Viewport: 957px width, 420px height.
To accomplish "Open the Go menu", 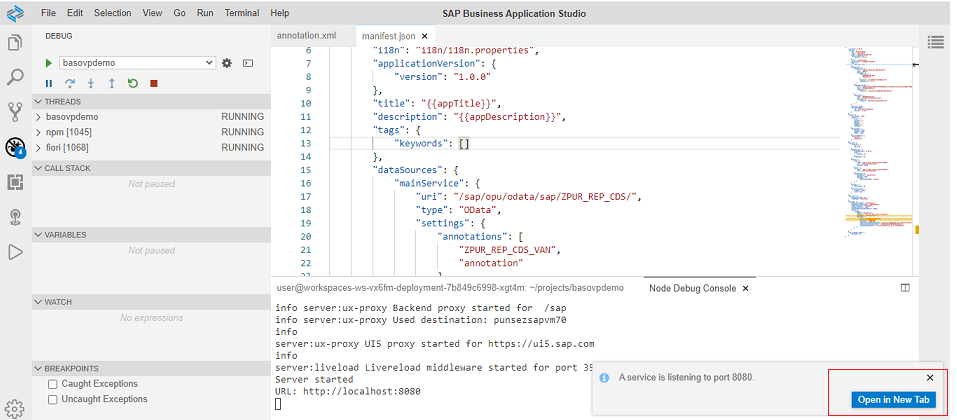I will [179, 13].
